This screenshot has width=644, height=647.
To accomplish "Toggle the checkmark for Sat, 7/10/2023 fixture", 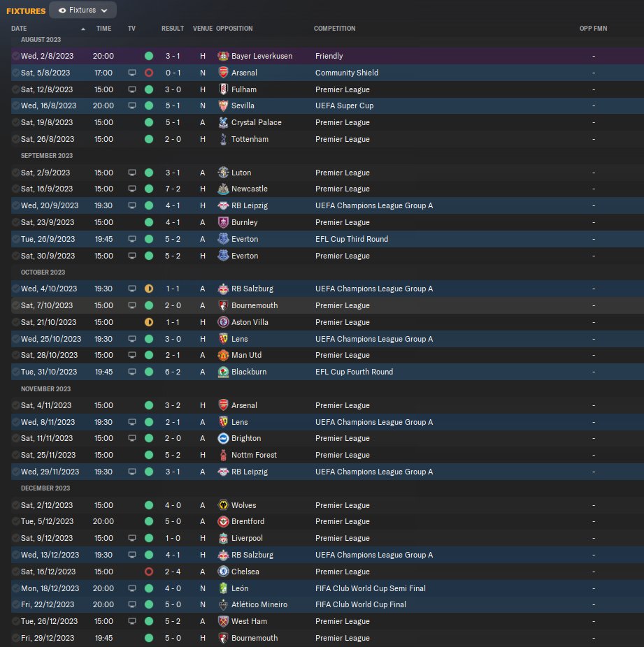I will [15, 306].
